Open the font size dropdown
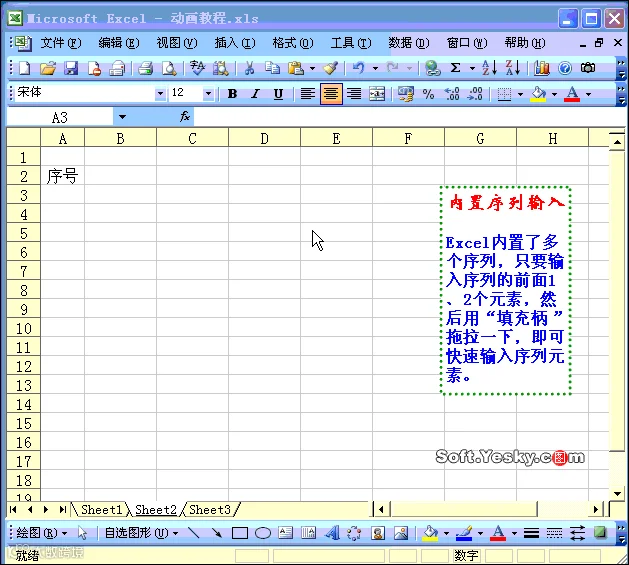Viewport: 629px width, 565px height. 208,94
